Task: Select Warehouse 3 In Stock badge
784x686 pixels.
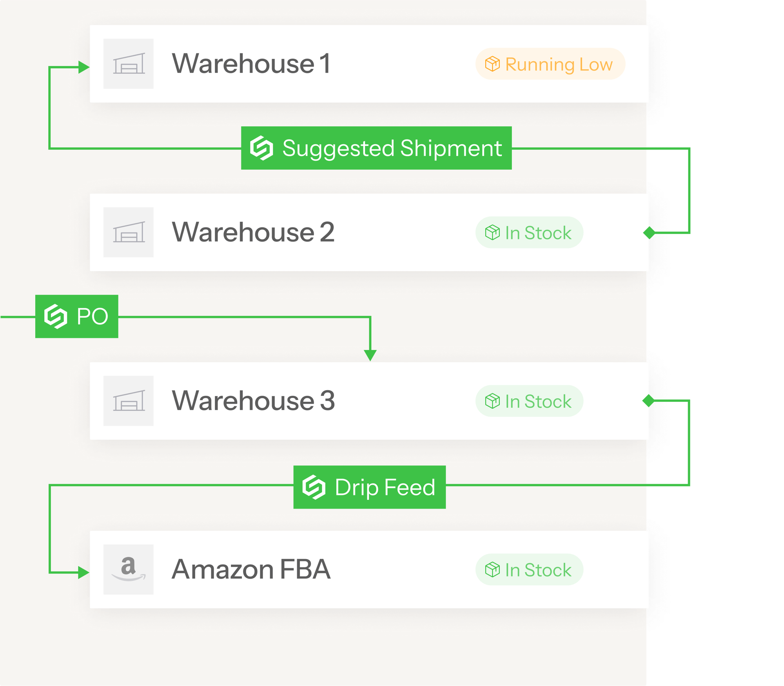Action: click(x=529, y=401)
